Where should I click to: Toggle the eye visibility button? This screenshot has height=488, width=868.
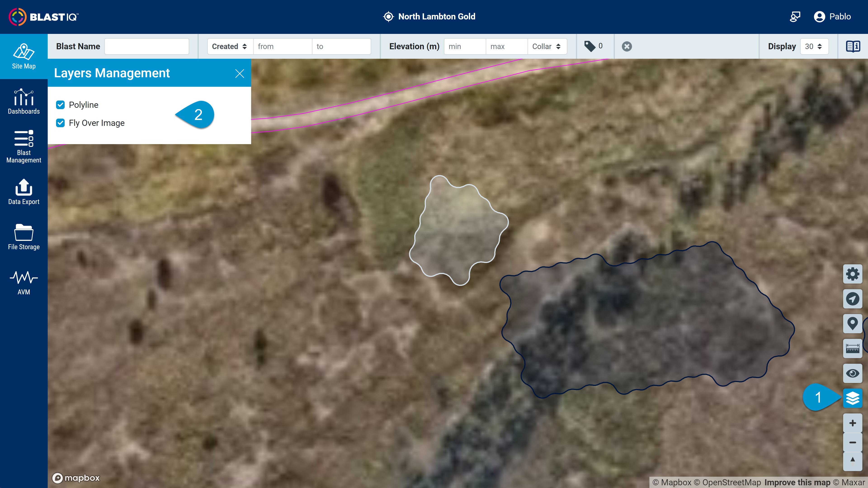point(852,373)
